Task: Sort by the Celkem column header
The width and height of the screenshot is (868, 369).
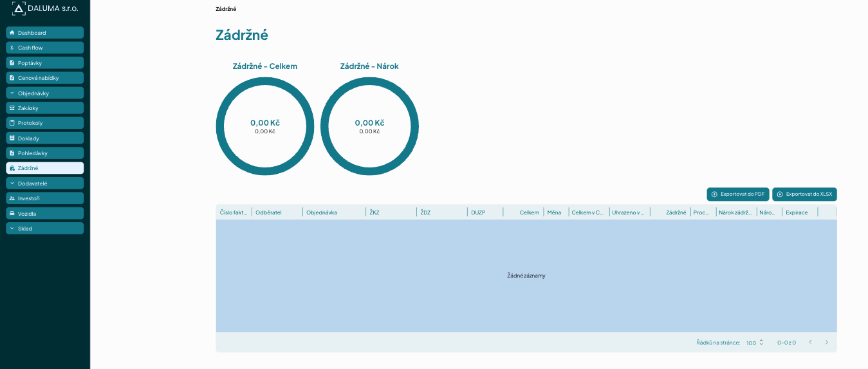Action: coord(523,213)
